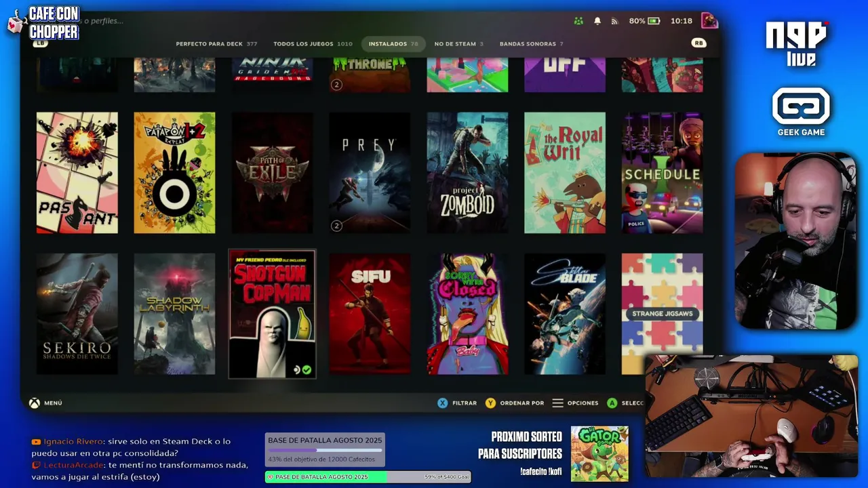The image size is (868, 488).
Task: Select the Ninja Gaiden Ragebound cover
Action: [272, 75]
